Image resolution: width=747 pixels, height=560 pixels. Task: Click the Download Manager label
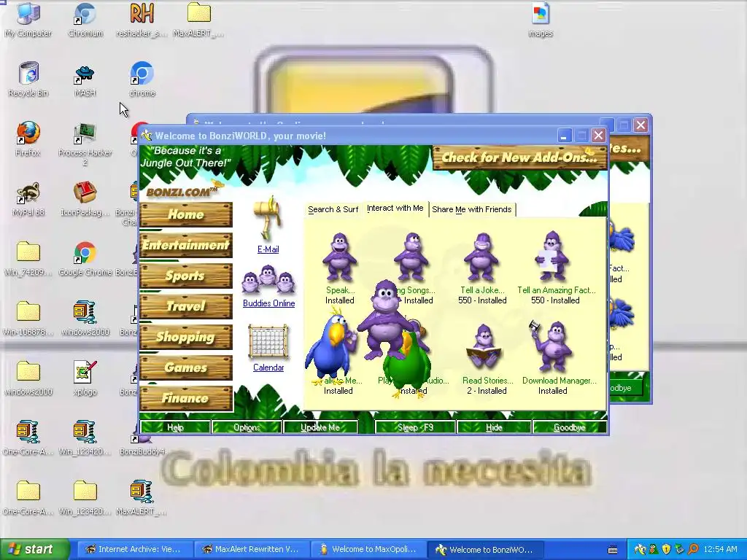(x=560, y=381)
